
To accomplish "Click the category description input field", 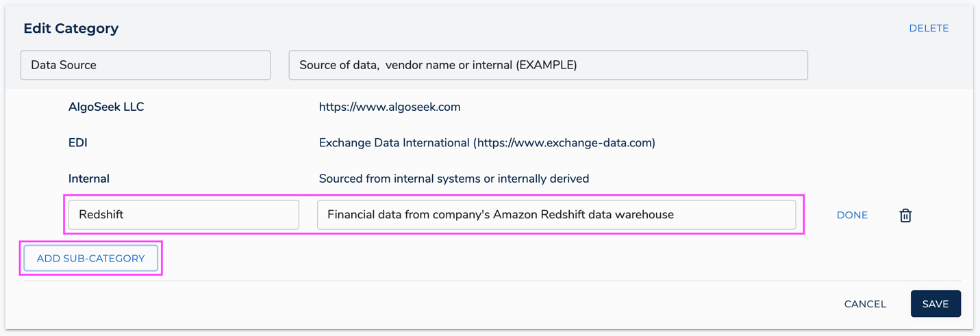I will pyautogui.click(x=548, y=65).
